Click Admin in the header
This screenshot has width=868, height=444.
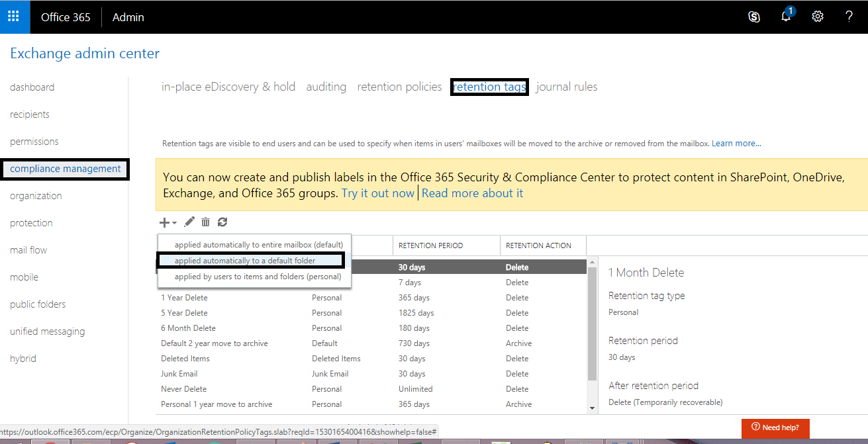(128, 17)
